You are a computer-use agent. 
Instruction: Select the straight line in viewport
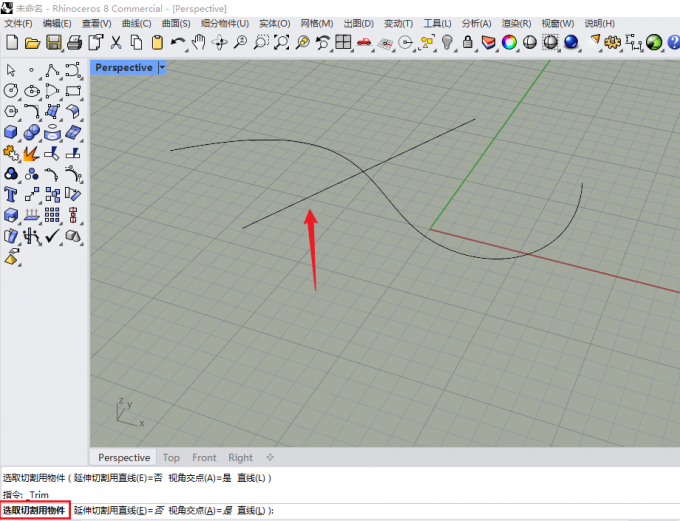tap(359, 174)
